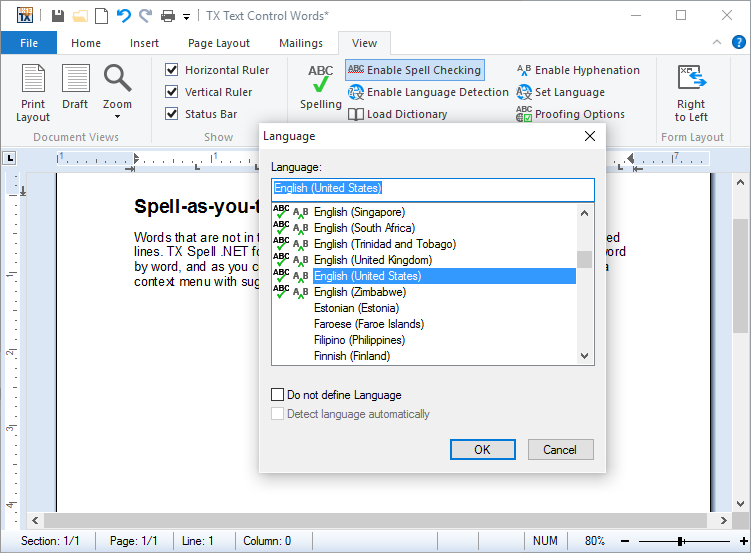
Task: Click the Save icon in title bar
Action: pyautogui.click(x=58, y=16)
